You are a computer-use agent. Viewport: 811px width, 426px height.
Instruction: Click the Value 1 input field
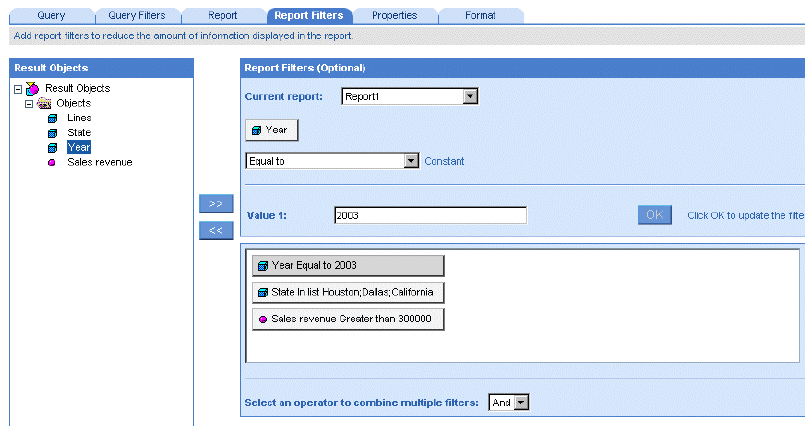tap(430, 215)
